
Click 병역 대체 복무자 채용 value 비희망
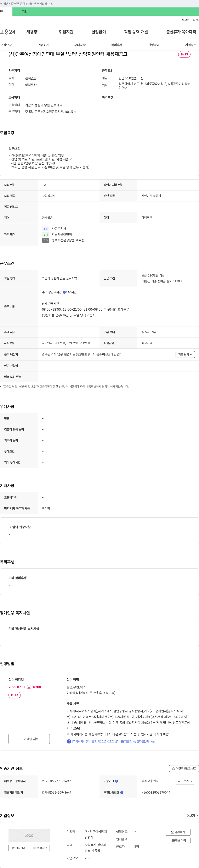click(46, 509)
